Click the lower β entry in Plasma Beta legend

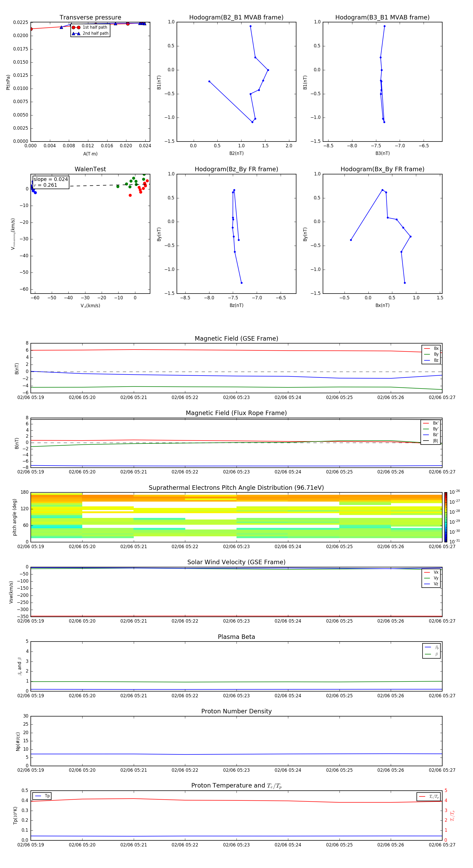(x=431, y=654)
